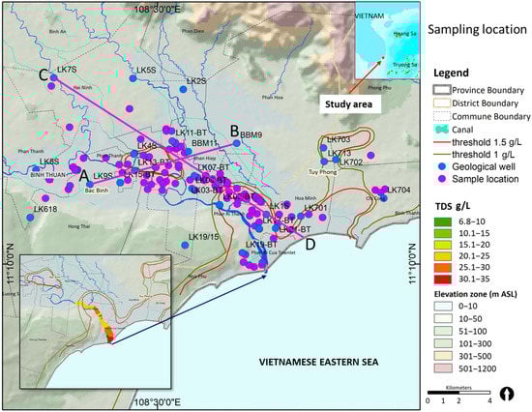The image size is (532, 412).
Task: Click the threshold 1 g/L legend line
Action: [x=442, y=155]
